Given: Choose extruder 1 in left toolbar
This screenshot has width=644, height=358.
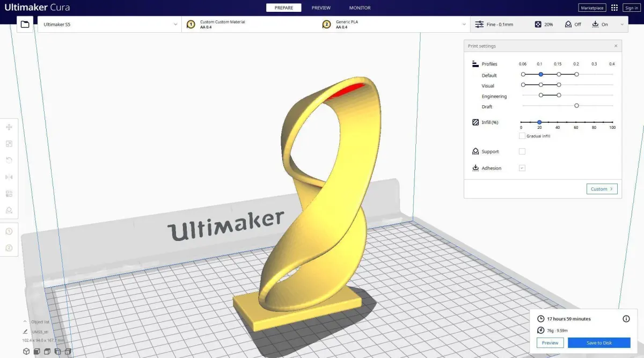Looking at the screenshot, I should pyautogui.click(x=9, y=231).
